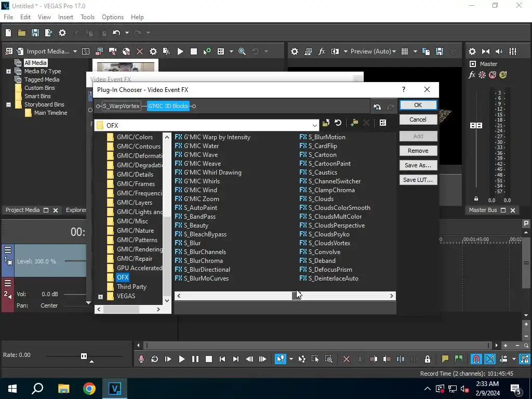Click Up One Level folder icon in Plug-In Chooser
532x399 pixels.
point(326,123)
